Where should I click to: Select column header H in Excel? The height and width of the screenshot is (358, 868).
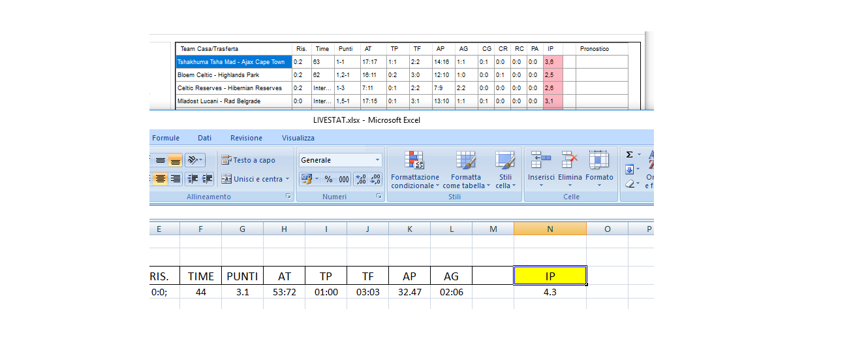pos(285,228)
